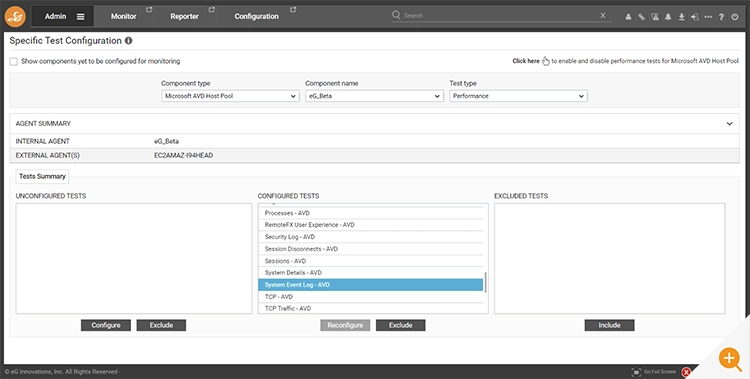Open the question mark help icon
750x379 pixels.
(721, 17)
